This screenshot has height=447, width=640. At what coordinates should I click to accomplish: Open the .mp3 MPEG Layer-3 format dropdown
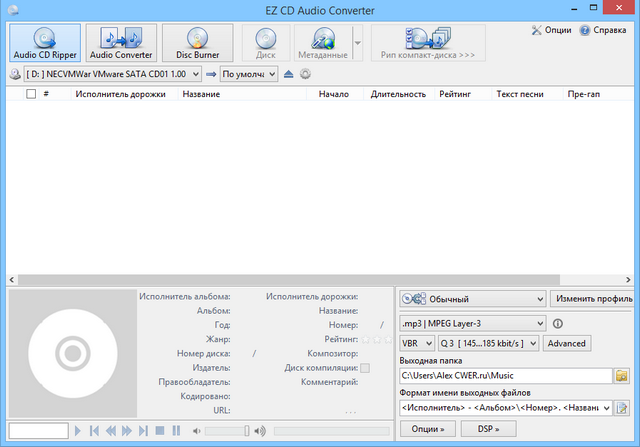point(473,324)
